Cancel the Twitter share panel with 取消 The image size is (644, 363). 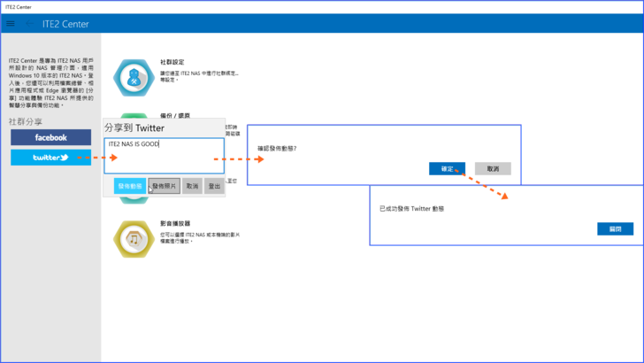[x=192, y=186]
